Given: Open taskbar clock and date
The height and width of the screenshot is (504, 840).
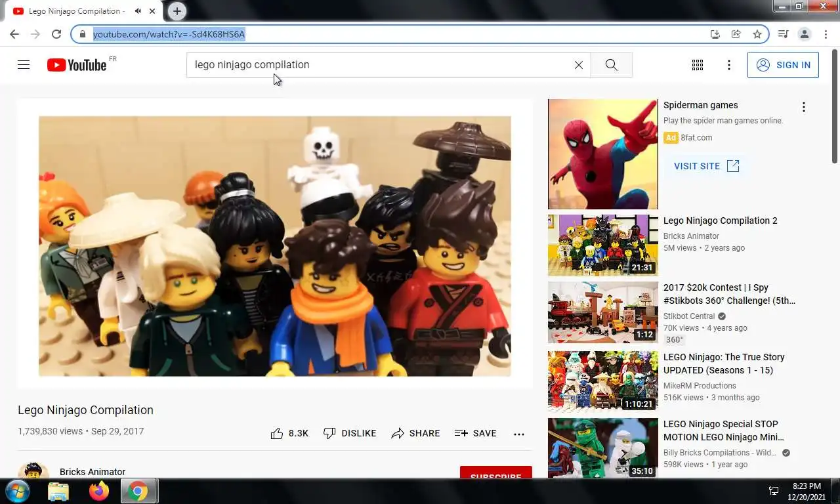Looking at the screenshot, I should tap(807, 492).
